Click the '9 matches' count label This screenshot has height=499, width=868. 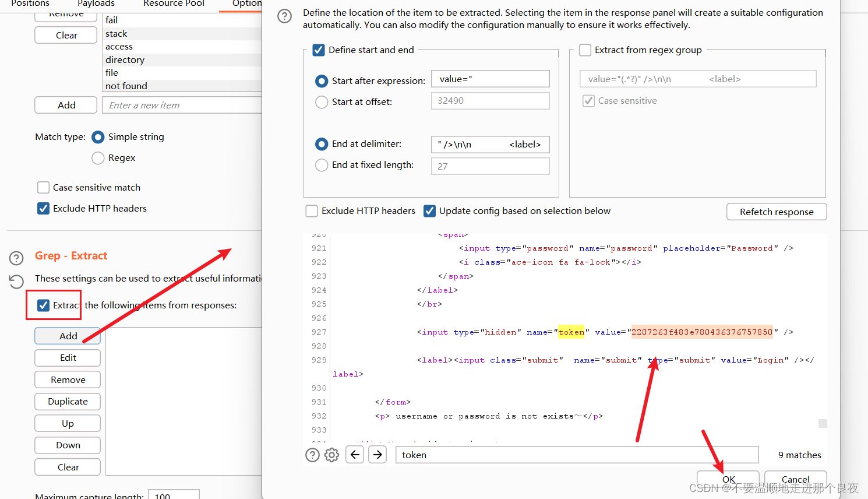tap(799, 455)
